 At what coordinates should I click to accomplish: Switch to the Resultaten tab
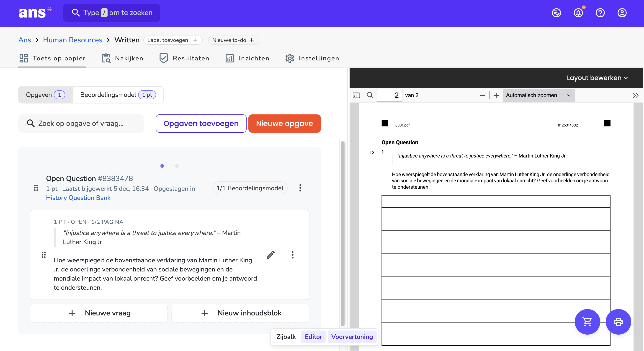point(184,58)
